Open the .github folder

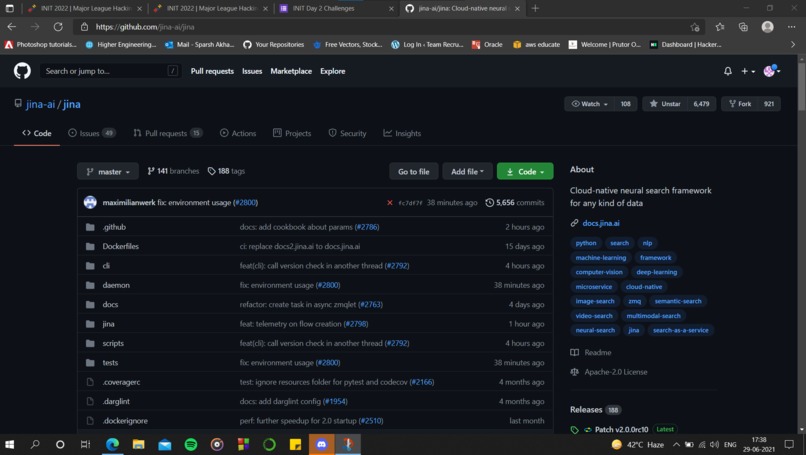click(114, 227)
